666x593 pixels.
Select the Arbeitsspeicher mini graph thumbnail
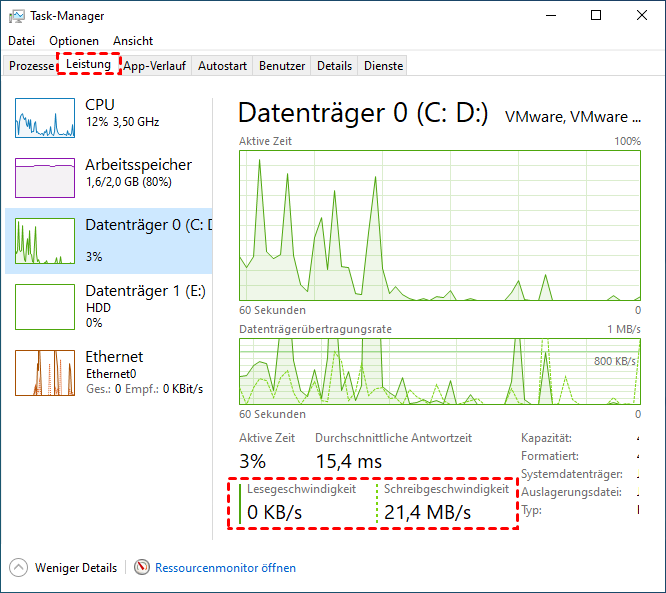click(45, 178)
